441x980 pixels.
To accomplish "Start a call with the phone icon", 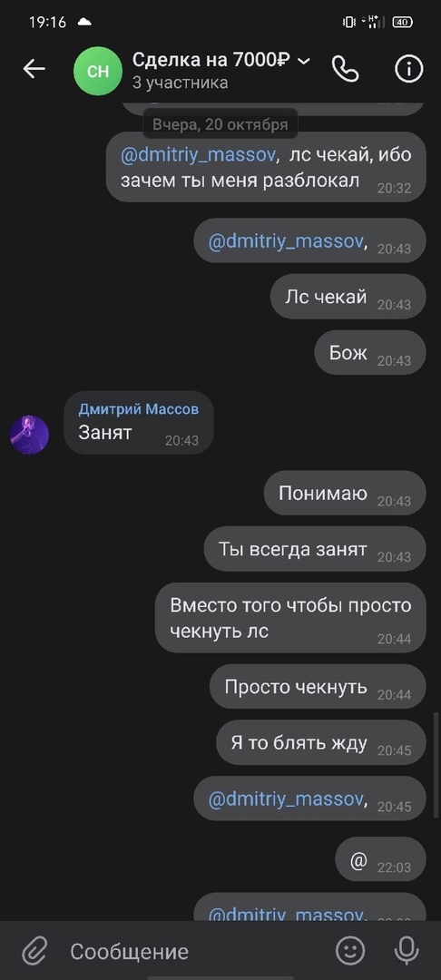I will (345, 69).
